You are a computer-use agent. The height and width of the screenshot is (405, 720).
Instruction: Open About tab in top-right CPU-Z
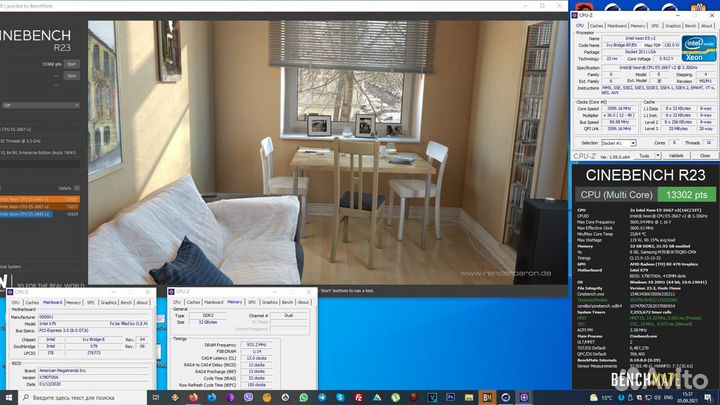click(706, 26)
